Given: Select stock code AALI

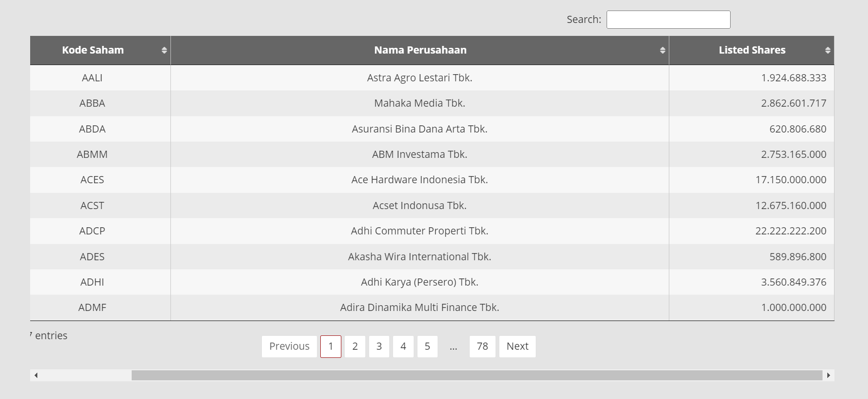Looking at the screenshot, I should click(x=92, y=78).
